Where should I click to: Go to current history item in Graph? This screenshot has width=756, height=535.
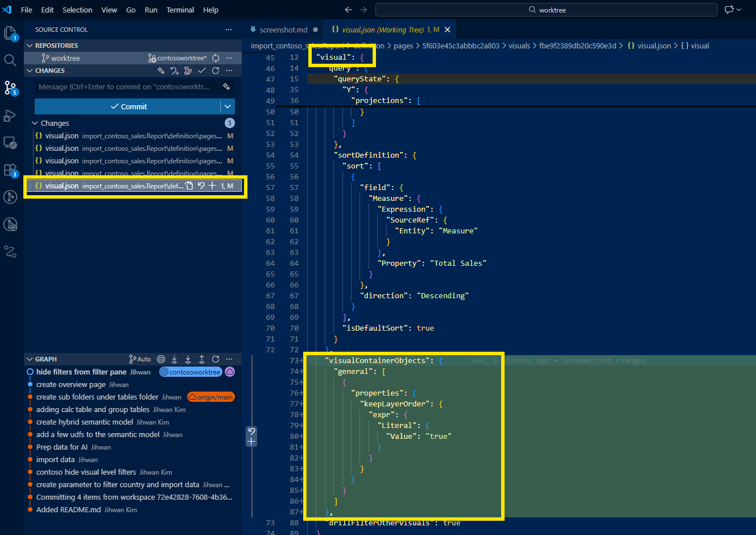[x=161, y=359]
